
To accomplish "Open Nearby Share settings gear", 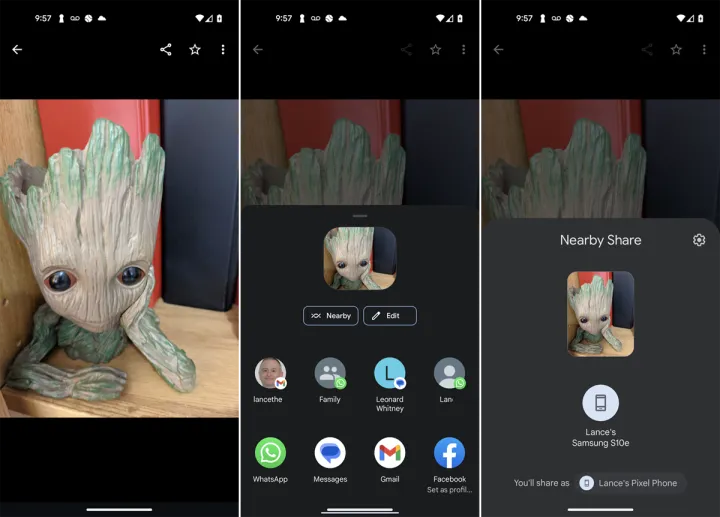I will tap(699, 240).
